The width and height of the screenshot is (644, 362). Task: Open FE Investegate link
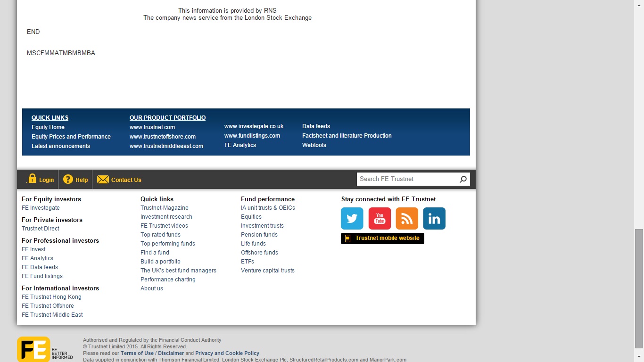coord(41,208)
